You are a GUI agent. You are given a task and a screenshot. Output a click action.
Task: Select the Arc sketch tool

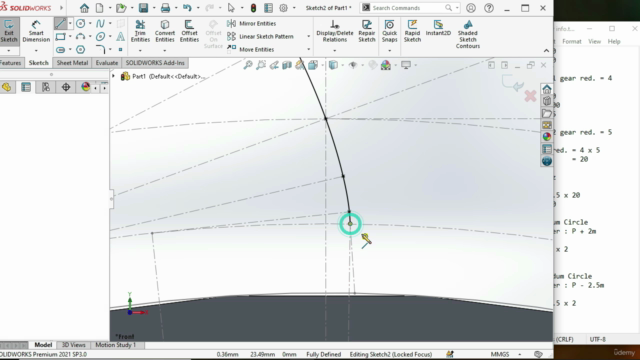[x=80, y=37]
